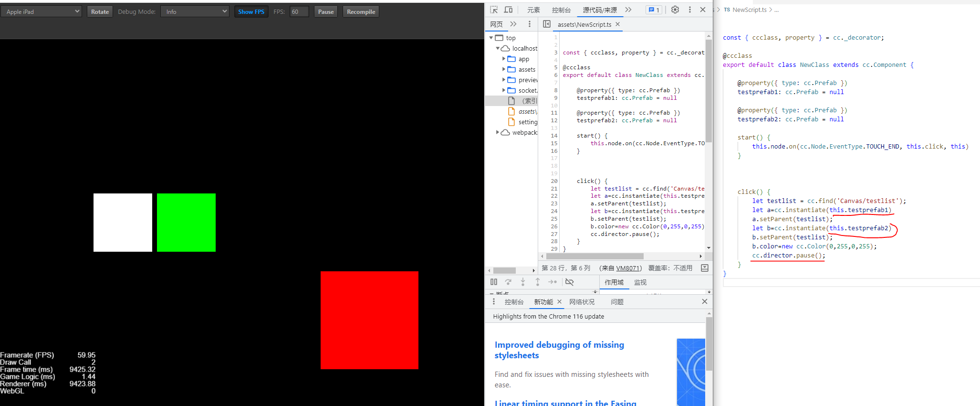Expand the socket folder
This screenshot has width=980, height=406.
tap(503, 90)
